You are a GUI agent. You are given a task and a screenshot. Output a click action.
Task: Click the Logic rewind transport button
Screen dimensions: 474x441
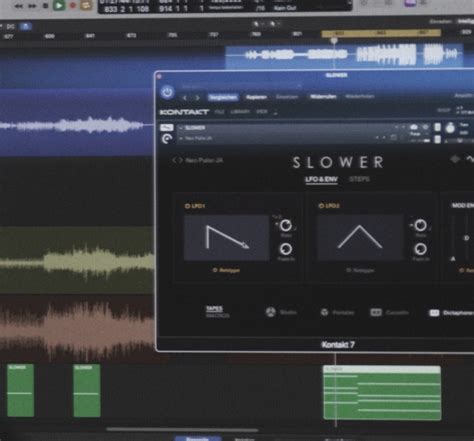point(19,6)
